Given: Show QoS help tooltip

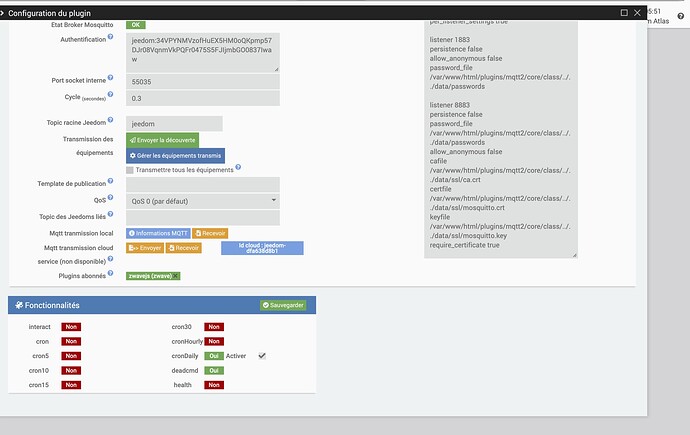Looking at the screenshot, I should click(x=110, y=197).
